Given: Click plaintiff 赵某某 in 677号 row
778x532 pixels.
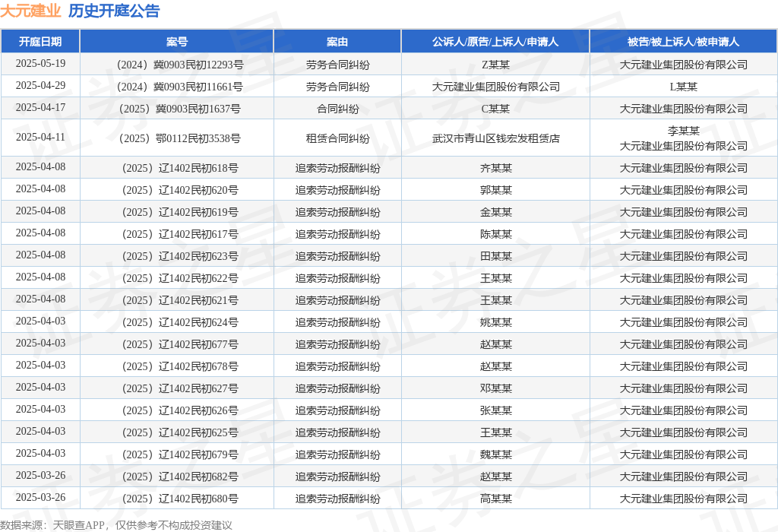Looking at the screenshot, I should point(495,344).
